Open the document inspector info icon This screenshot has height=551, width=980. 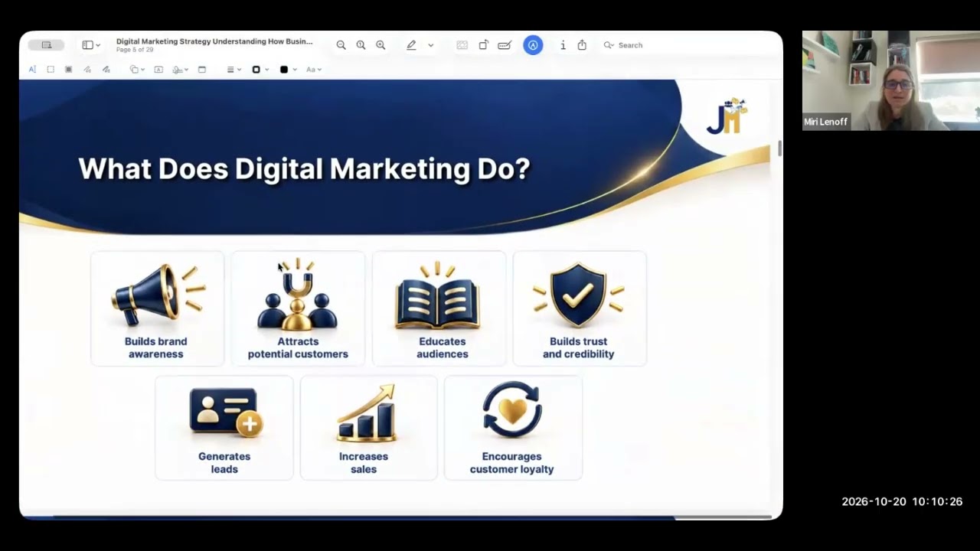point(563,45)
